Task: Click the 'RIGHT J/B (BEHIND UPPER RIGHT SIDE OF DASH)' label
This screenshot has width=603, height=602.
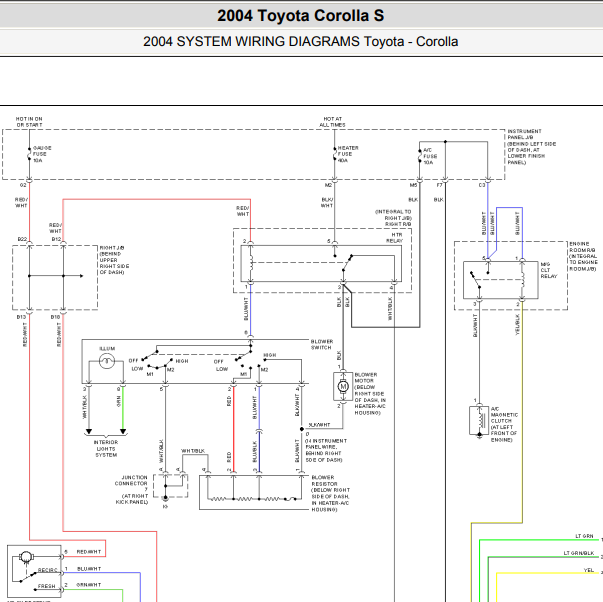Action: (114, 260)
